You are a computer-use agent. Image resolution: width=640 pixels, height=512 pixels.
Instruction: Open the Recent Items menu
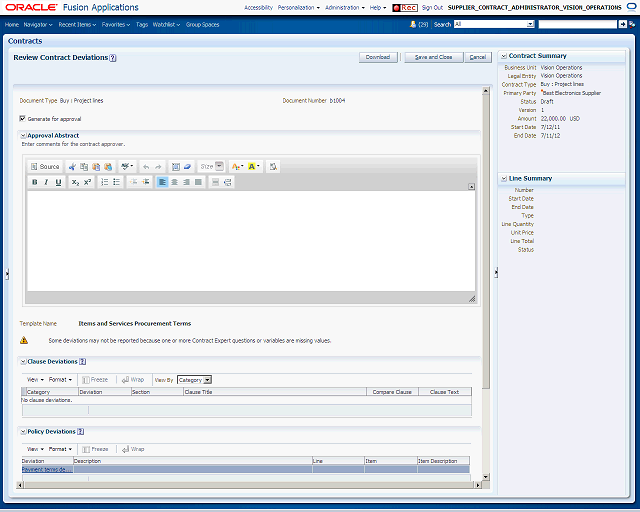coord(77,24)
